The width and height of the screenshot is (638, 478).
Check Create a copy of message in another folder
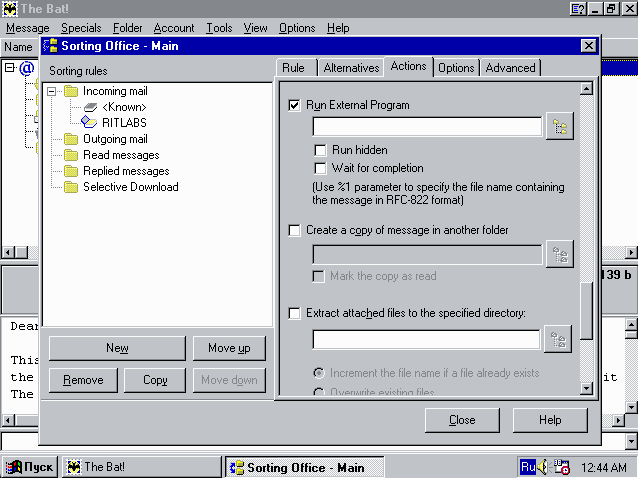[294, 230]
